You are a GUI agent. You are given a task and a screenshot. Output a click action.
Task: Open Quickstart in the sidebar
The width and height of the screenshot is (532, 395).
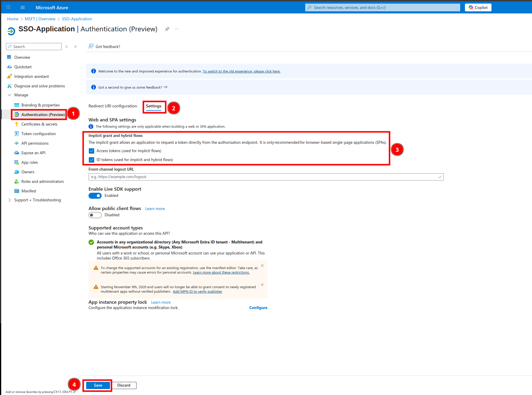click(x=23, y=67)
